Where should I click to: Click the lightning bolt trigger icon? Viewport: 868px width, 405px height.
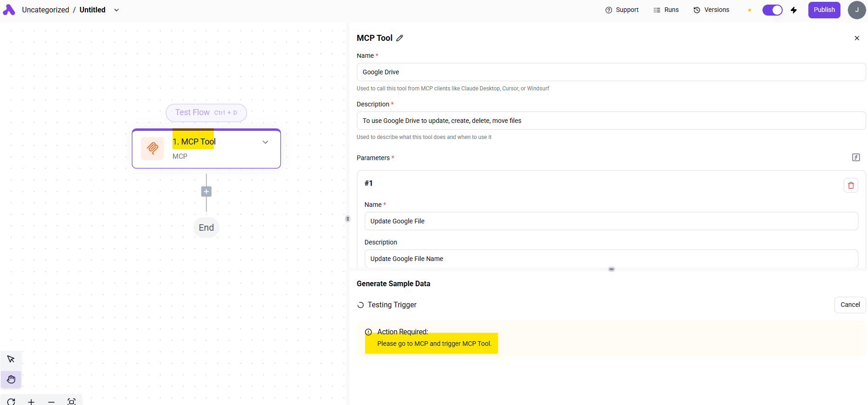[x=794, y=10]
